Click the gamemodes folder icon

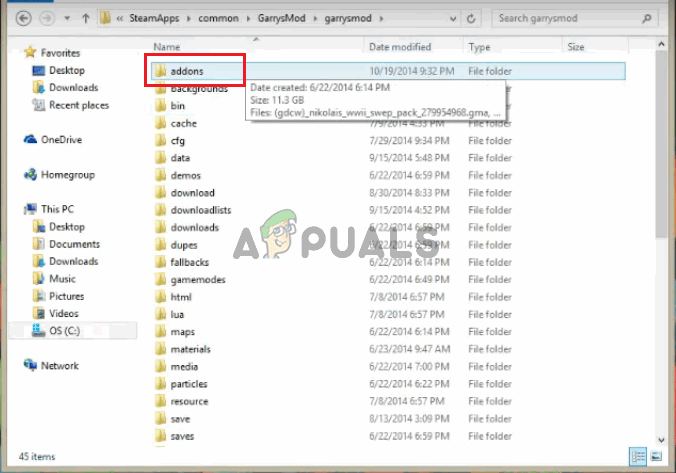(x=160, y=279)
